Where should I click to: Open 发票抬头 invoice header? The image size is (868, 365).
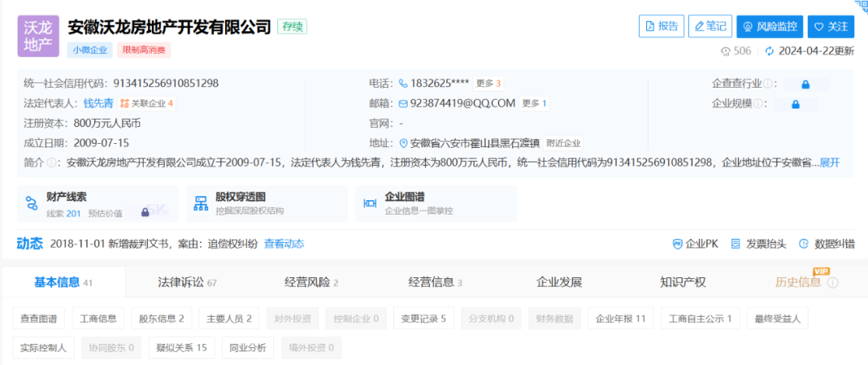[x=759, y=244]
